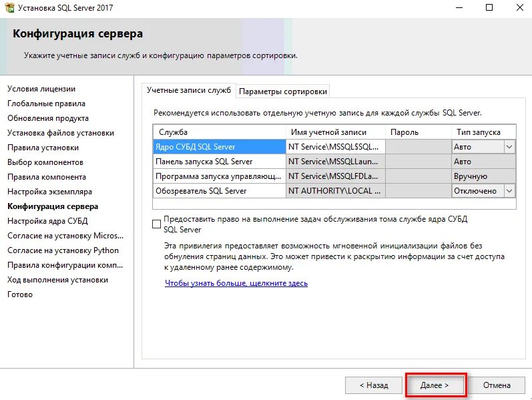This screenshot has width=532, height=400.
Task: Select Конфигурация сервера step in sidebar
Action: (x=53, y=206)
